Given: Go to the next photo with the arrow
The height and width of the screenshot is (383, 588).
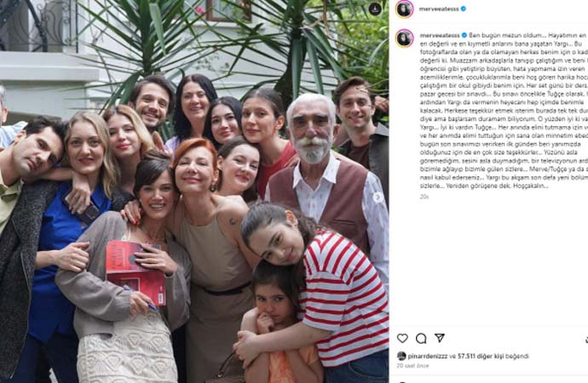Looking at the screenshot, I should click(378, 197).
